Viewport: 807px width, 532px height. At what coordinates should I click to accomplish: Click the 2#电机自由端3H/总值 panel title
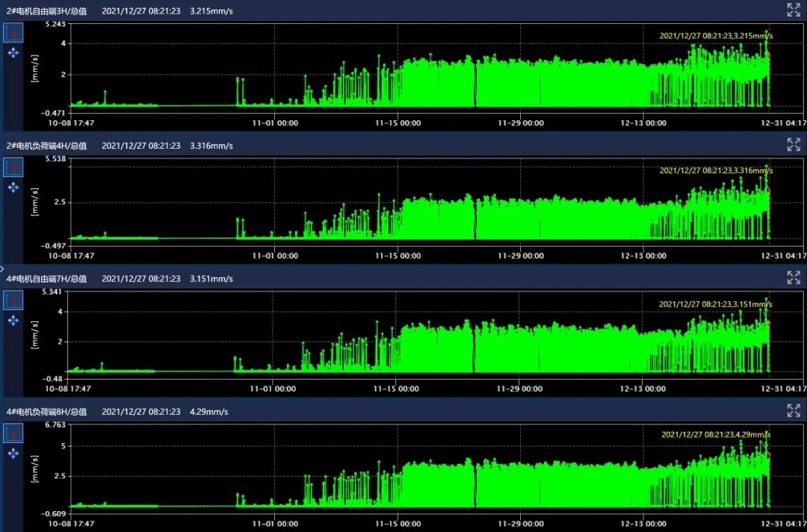[46, 11]
